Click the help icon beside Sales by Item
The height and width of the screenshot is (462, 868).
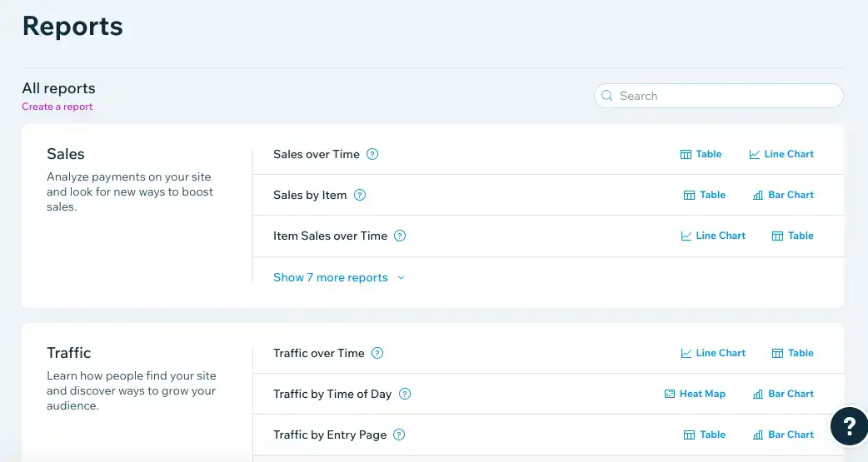click(360, 195)
